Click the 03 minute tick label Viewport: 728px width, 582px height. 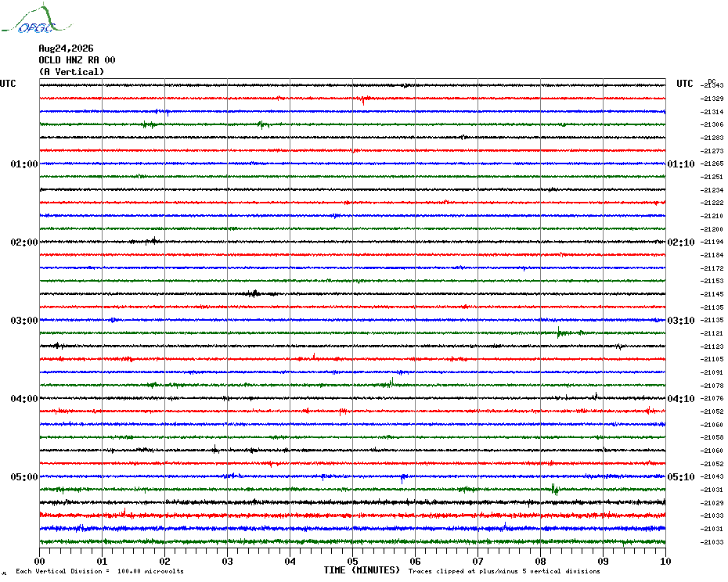tap(228, 561)
